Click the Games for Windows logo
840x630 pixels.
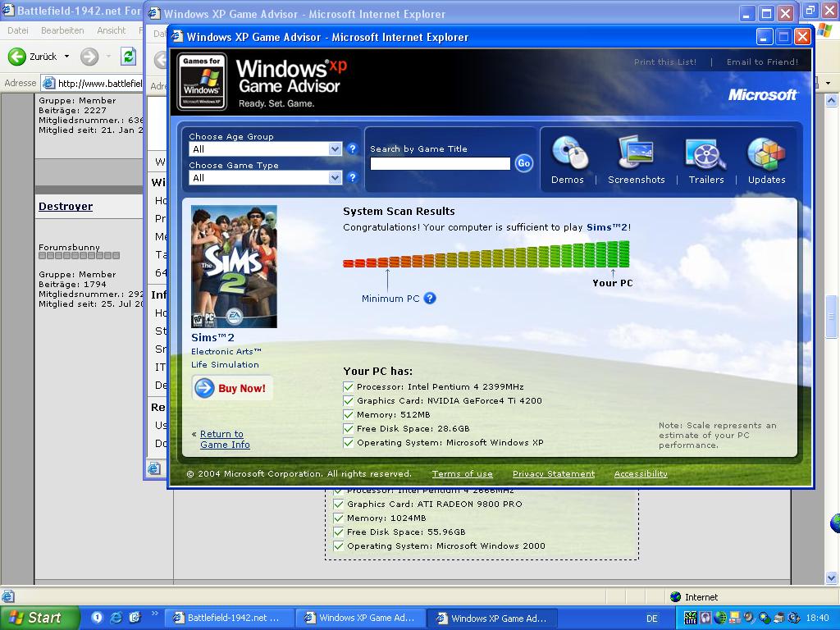(202, 81)
